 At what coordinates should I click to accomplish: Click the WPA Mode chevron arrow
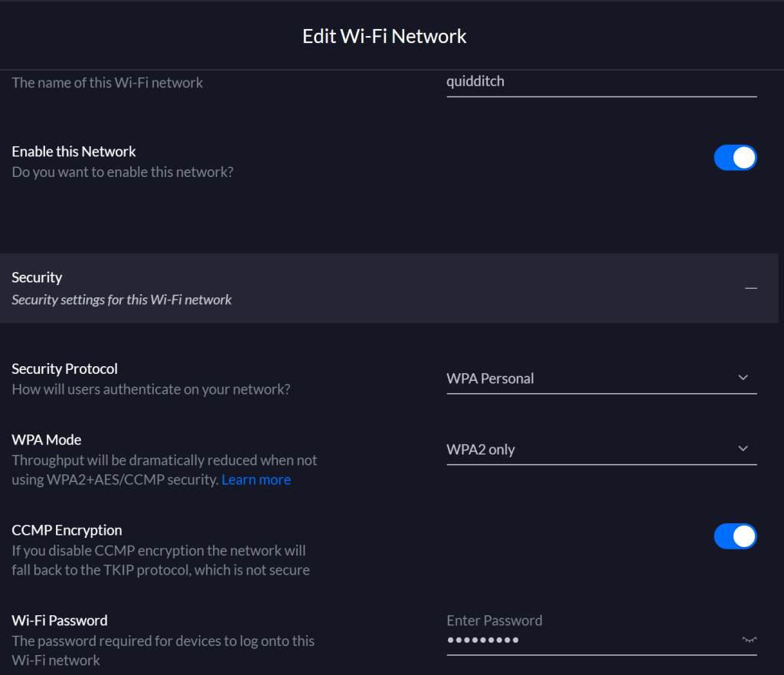[x=743, y=448]
